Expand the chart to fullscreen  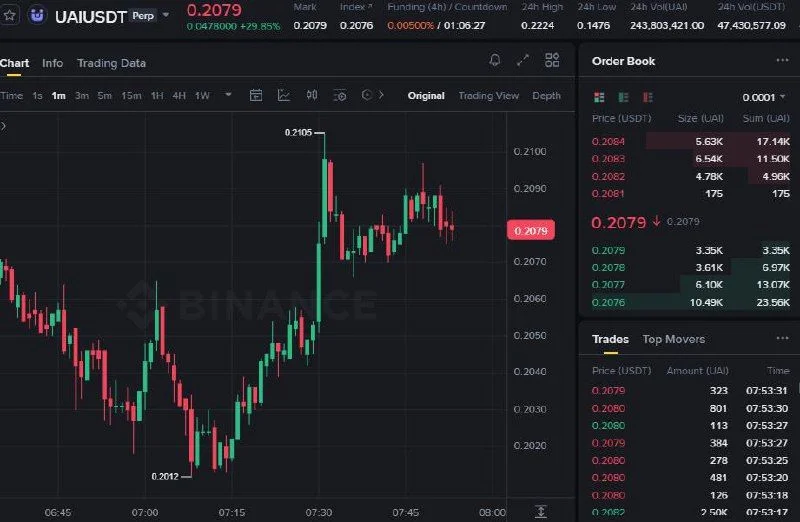(x=523, y=60)
